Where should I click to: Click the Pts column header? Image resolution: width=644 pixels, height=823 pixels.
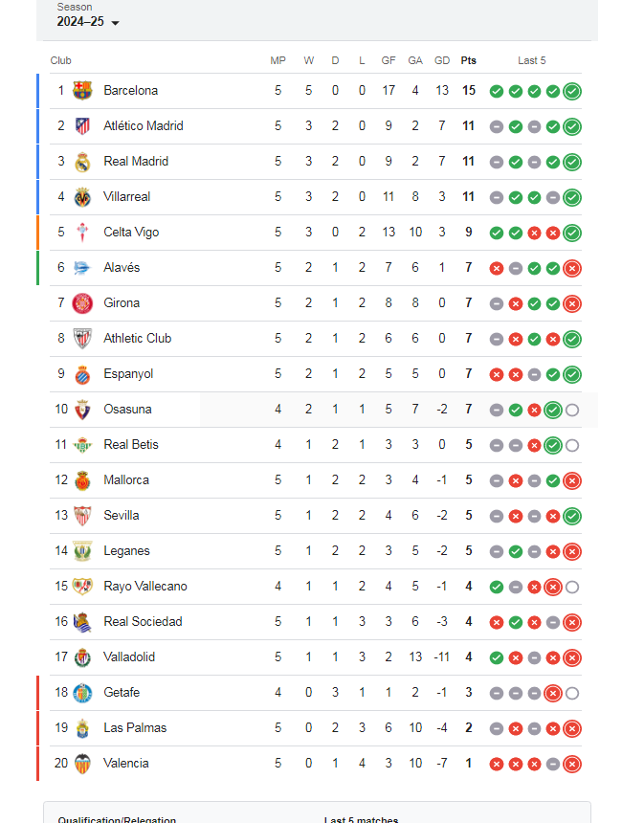(x=468, y=60)
